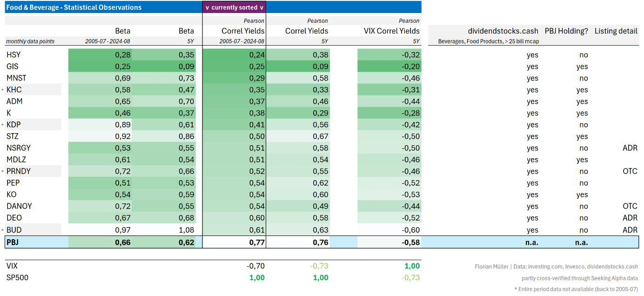This screenshot has width=644, height=296.
Task: Click PBJ Holding 'yes' in KO row
Action: click(582, 195)
